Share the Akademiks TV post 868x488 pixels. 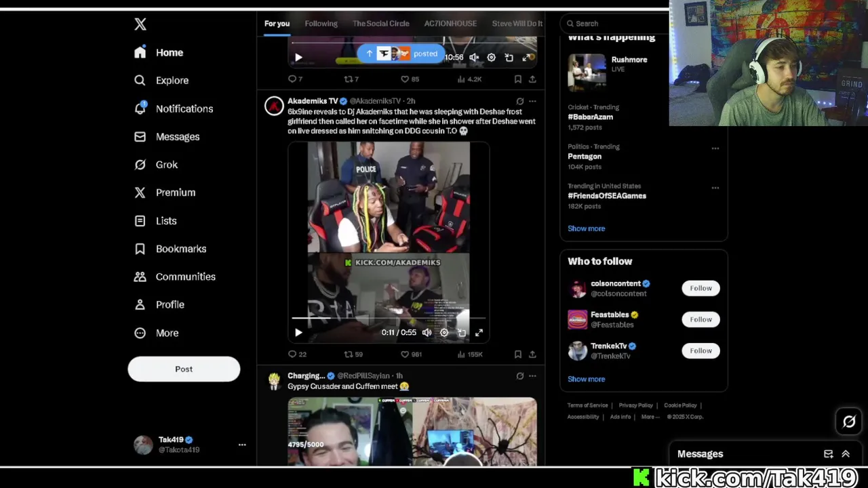(x=532, y=354)
